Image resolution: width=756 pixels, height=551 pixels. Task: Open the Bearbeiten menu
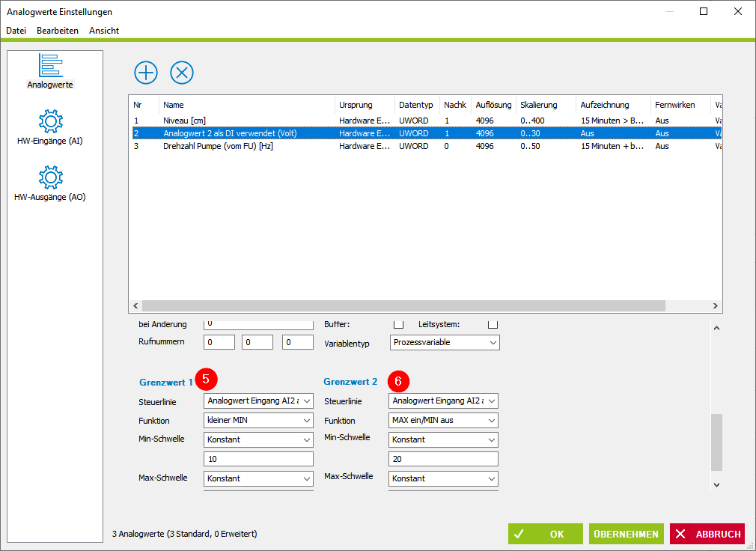(58, 31)
